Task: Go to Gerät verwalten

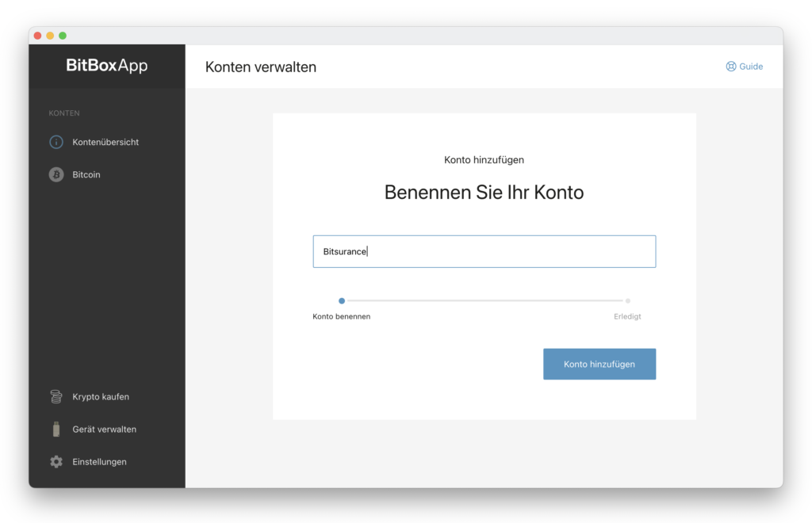Action: click(x=105, y=429)
